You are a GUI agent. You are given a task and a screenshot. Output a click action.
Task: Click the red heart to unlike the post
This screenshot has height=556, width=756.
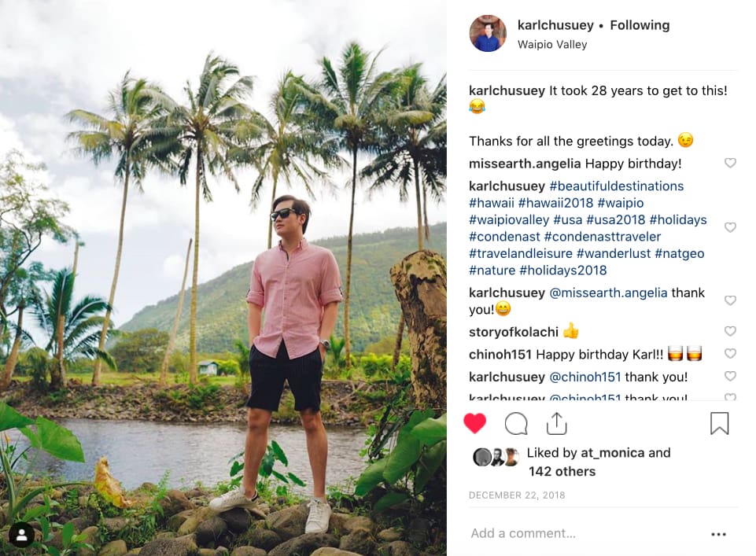(x=474, y=422)
